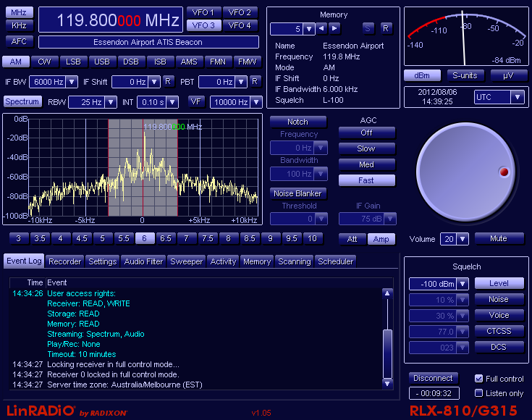Select the Att attenuator button

click(352, 239)
